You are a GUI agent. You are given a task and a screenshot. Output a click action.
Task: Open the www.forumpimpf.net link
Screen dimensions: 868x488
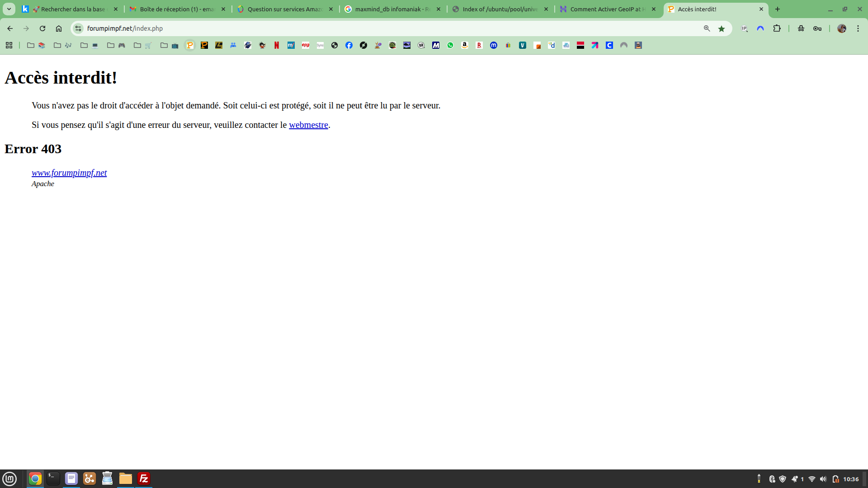click(69, 173)
